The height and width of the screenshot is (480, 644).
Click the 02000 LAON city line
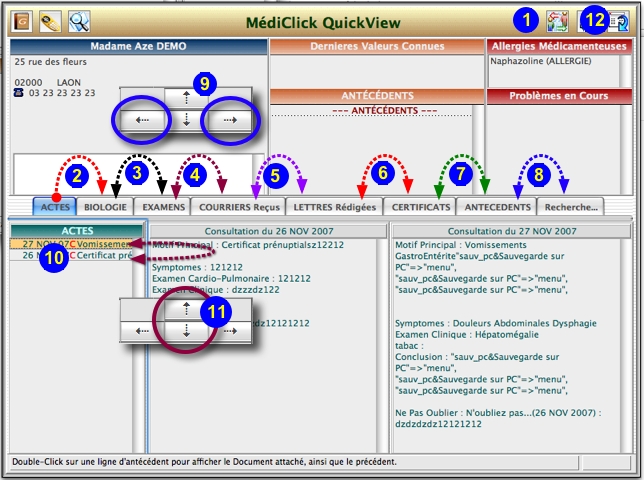click(48, 82)
